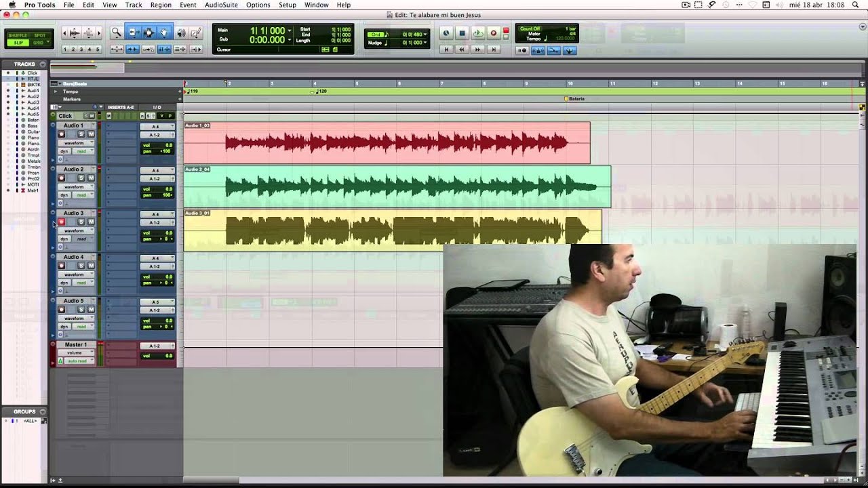Toggle Wait for Note button

pos(522,51)
